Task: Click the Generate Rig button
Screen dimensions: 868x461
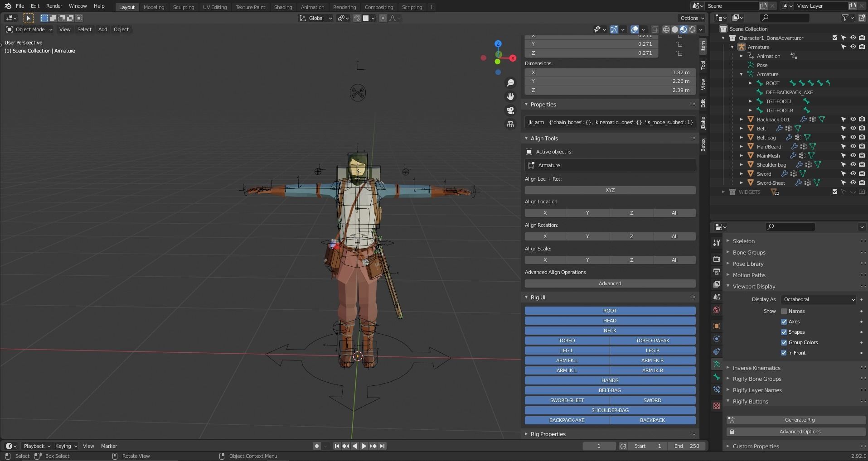Action: click(796, 420)
